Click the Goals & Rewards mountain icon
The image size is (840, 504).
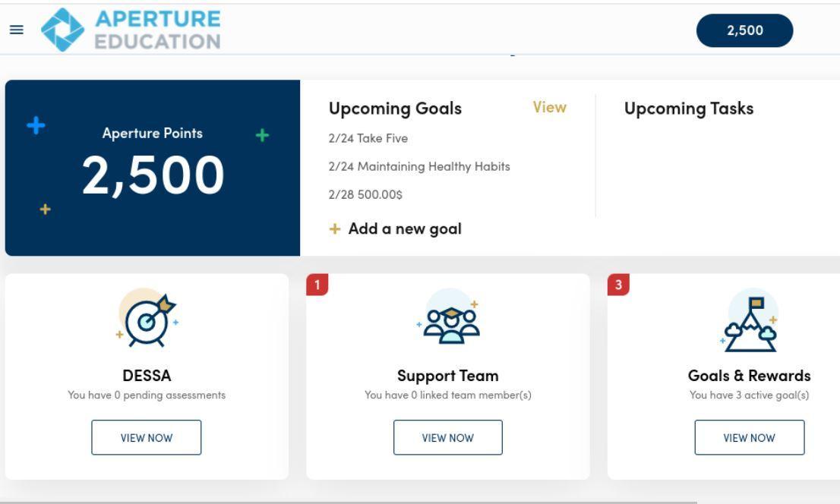(750, 323)
